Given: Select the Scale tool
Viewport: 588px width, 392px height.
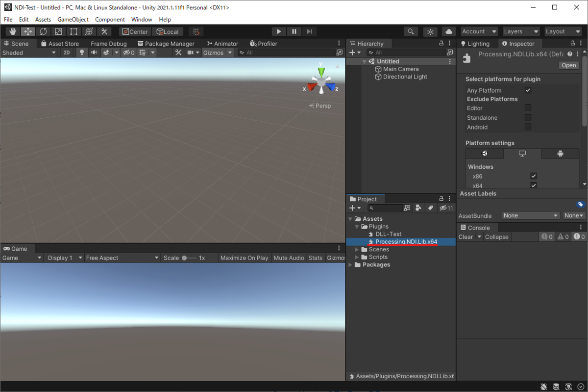Looking at the screenshot, I should point(58,31).
